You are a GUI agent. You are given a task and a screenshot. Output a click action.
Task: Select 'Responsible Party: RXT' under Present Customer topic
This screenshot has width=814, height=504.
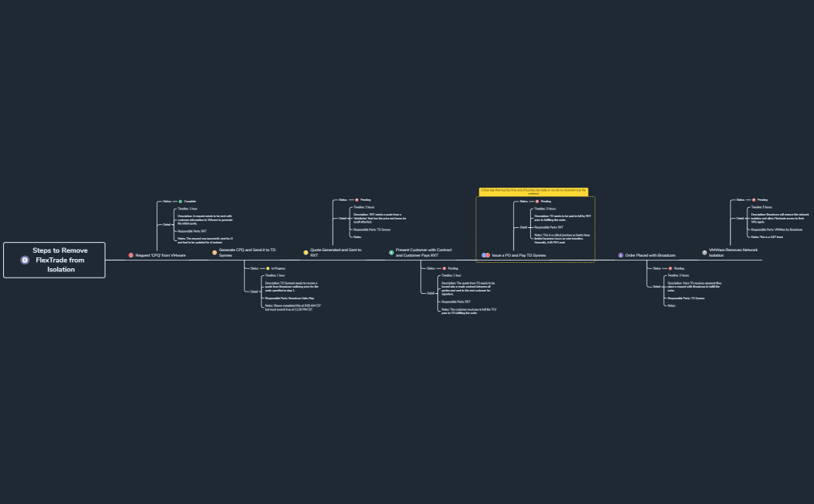(456, 302)
